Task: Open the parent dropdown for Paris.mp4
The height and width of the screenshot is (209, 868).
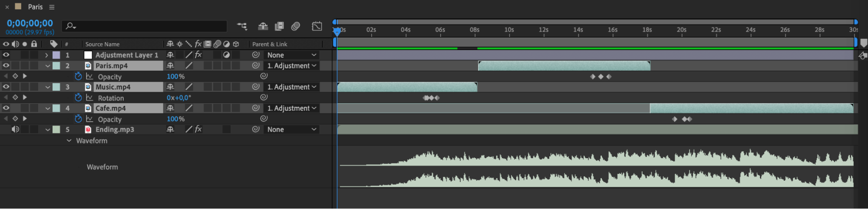Action: coord(291,66)
